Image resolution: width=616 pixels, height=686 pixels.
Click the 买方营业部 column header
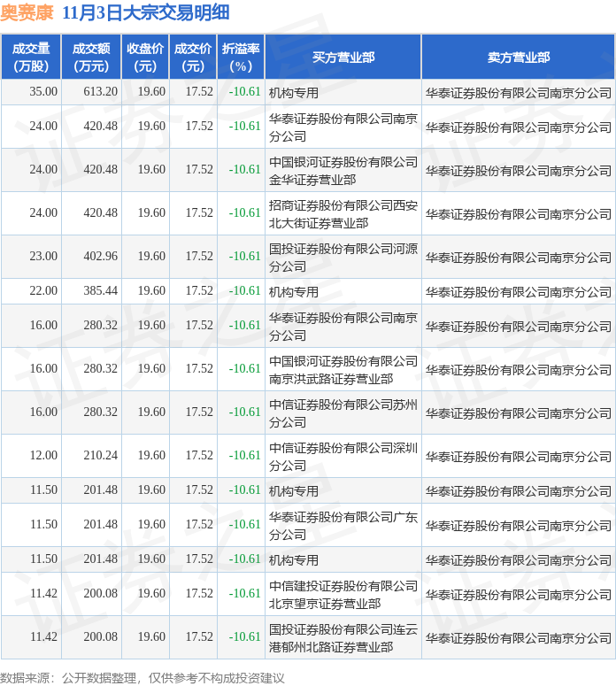click(343, 57)
